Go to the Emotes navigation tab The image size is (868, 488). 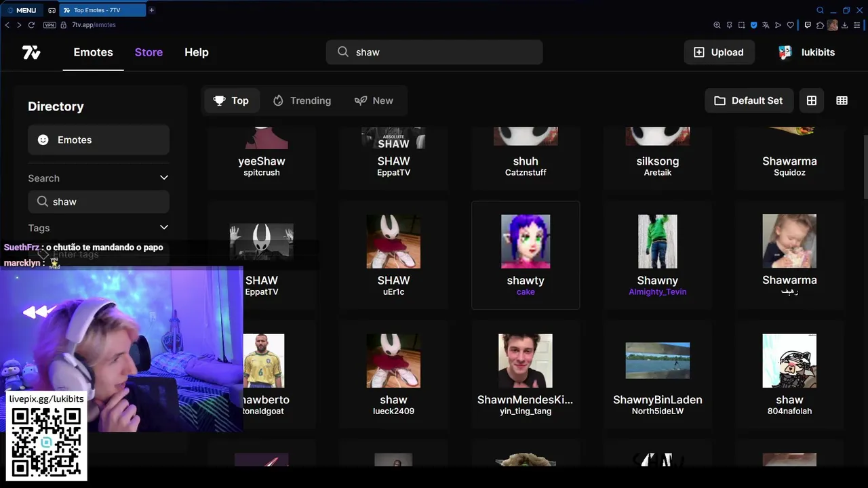(x=94, y=52)
